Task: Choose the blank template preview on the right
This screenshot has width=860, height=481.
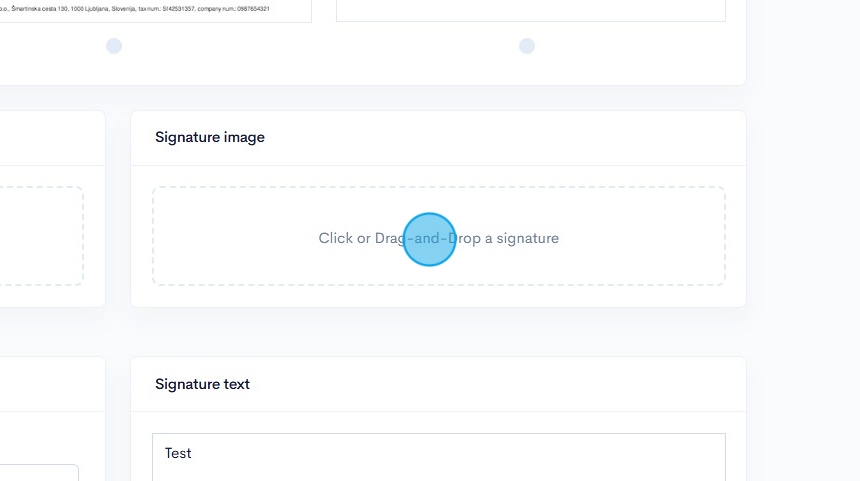Action: tap(530, 10)
